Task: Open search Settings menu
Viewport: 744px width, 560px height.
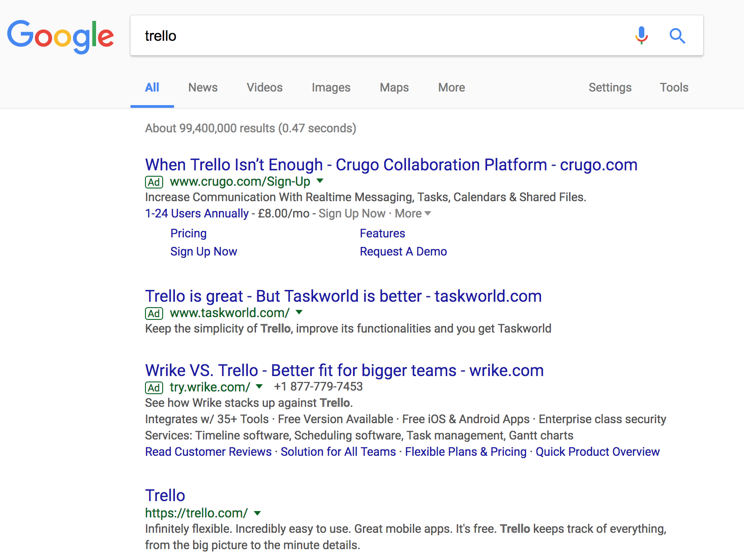Action: tap(609, 87)
